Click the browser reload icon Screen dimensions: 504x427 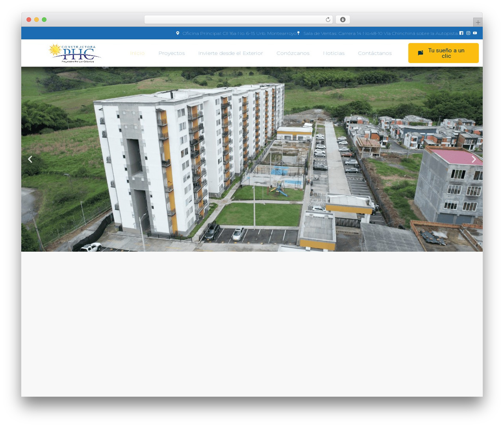pyautogui.click(x=328, y=20)
